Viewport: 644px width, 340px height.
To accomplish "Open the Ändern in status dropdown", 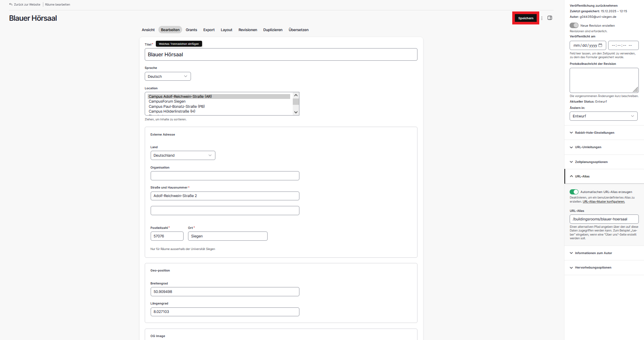I will coord(603,116).
